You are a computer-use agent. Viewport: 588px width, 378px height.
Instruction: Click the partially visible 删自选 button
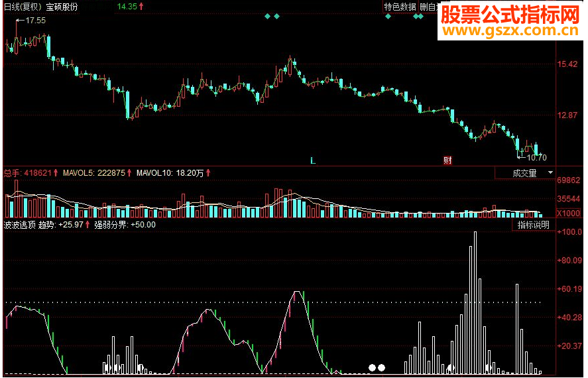tap(429, 7)
